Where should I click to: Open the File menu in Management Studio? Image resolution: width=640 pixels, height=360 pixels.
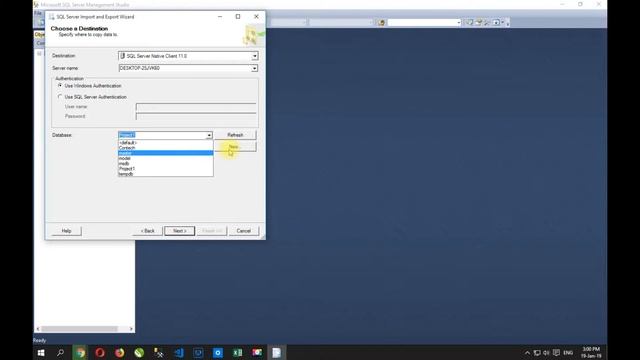click(38, 13)
